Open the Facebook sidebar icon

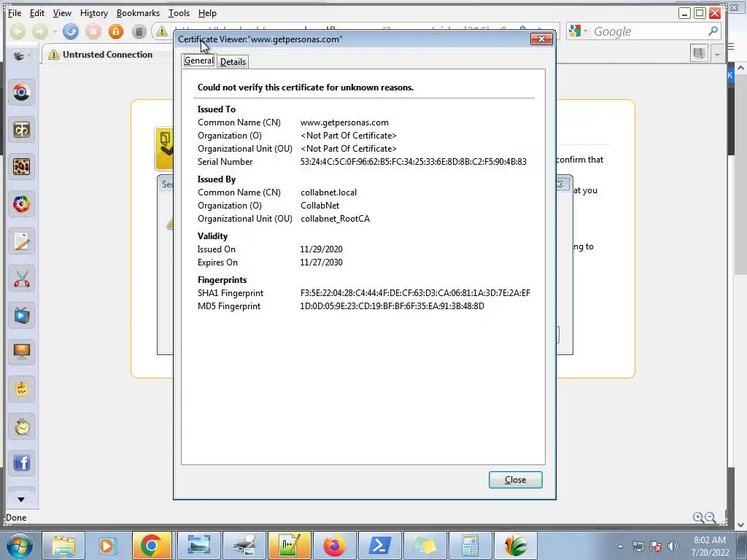[21, 463]
